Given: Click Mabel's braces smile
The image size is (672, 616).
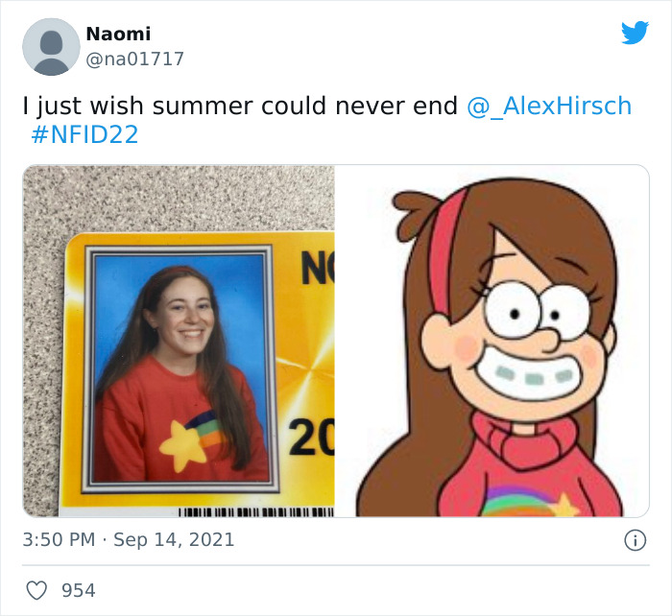Looking at the screenshot, I should point(530,375).
